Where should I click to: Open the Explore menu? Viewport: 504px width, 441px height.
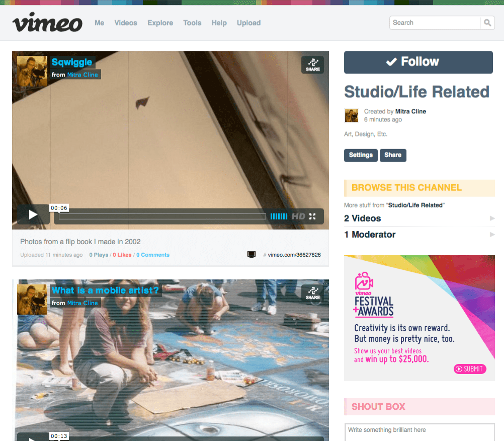(x=160, y=23)
